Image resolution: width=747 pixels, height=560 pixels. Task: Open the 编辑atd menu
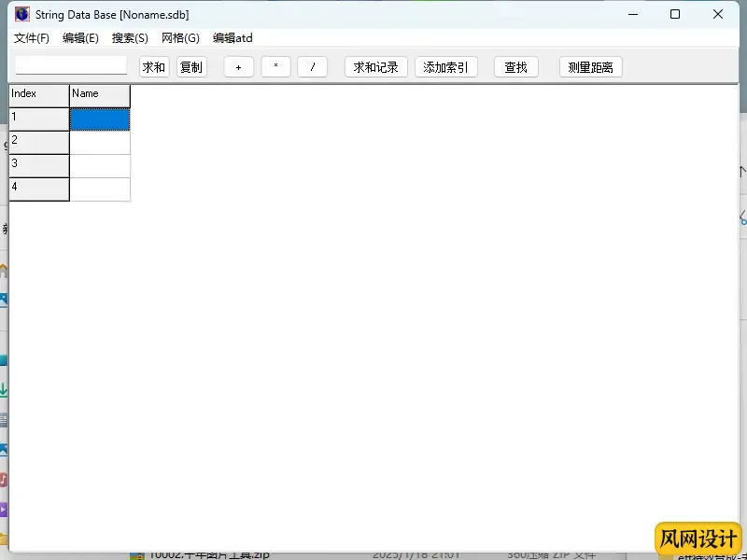[233, 38]
